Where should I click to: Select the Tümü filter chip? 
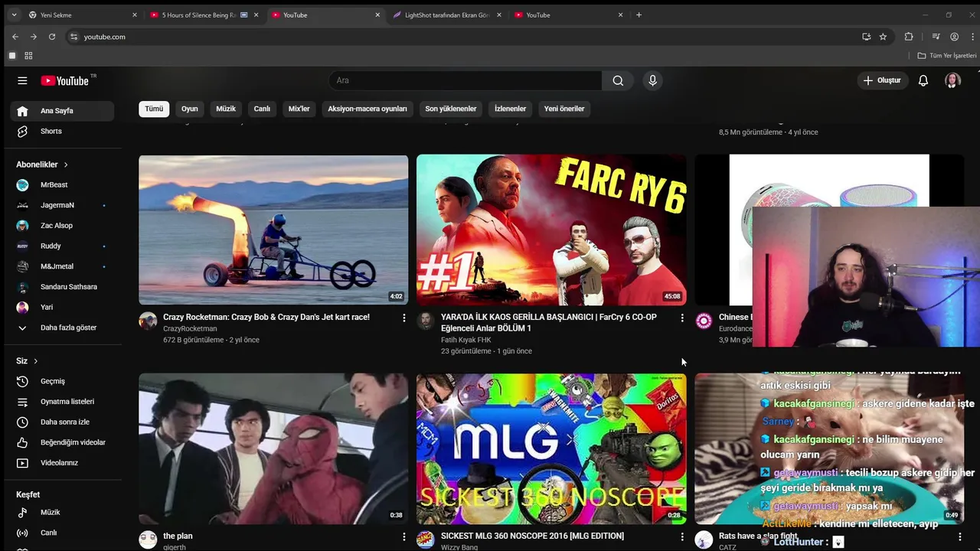(154, 109)
